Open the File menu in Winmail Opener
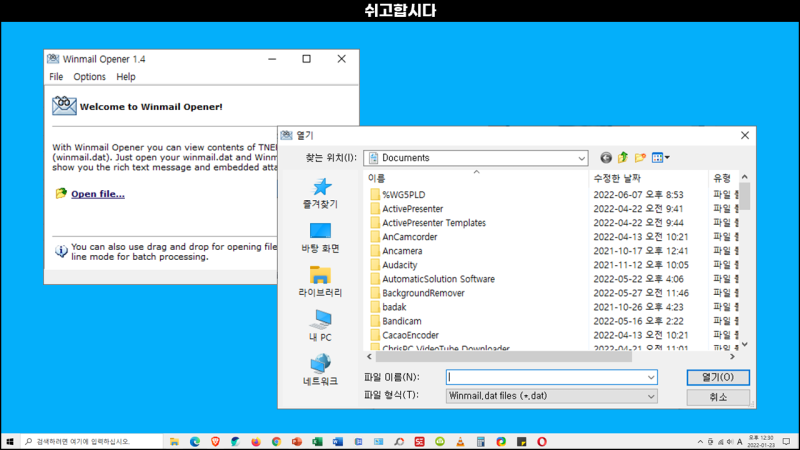This screenshot has width=800, height=450. coord(56,77)
